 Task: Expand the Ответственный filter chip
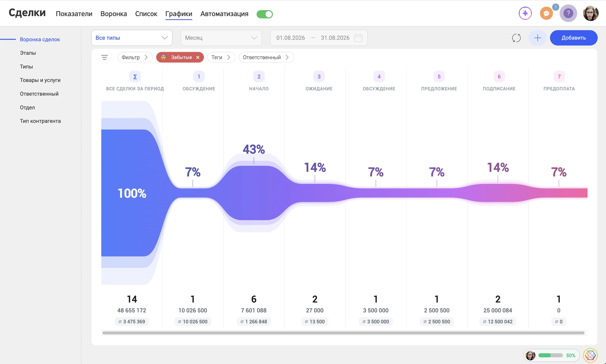pyautogui.click(x=266, y=58)
